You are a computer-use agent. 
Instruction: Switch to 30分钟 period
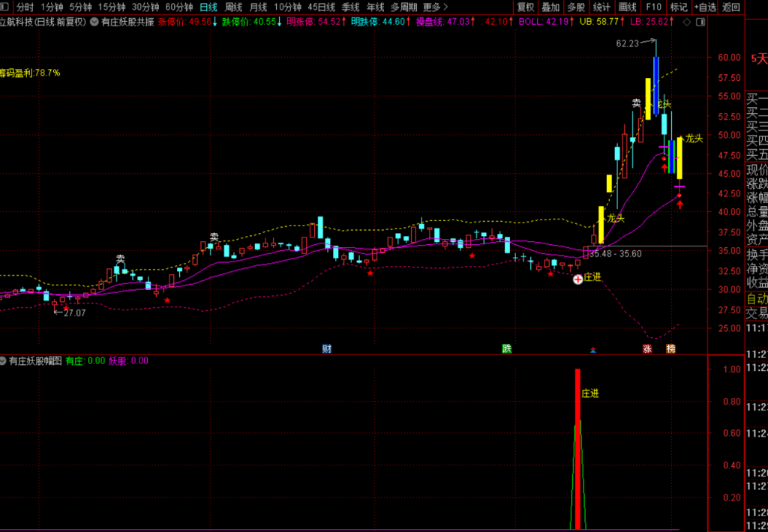tap(145, 7)
